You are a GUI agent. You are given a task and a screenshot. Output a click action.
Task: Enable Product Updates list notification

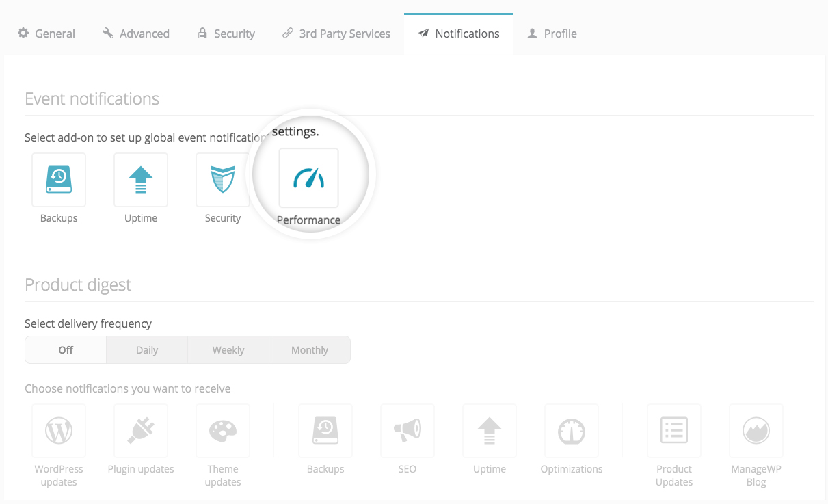[674, 431]
